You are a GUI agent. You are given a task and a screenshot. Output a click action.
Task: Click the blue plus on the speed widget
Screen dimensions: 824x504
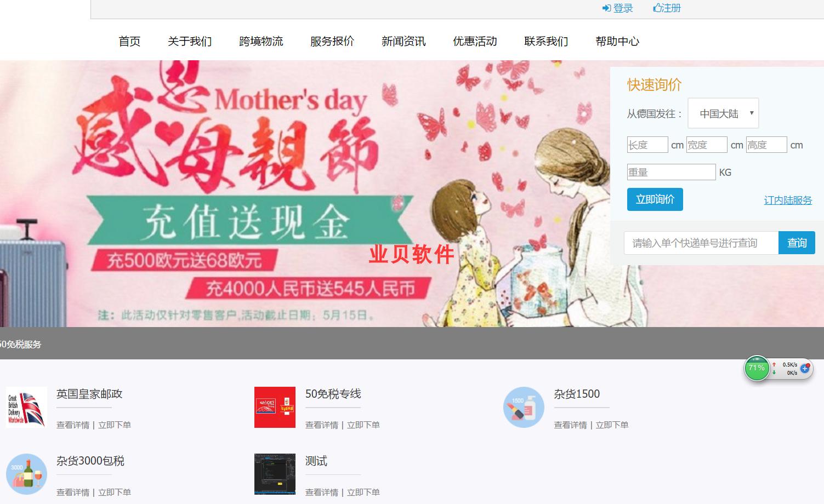tap(805, 369)
